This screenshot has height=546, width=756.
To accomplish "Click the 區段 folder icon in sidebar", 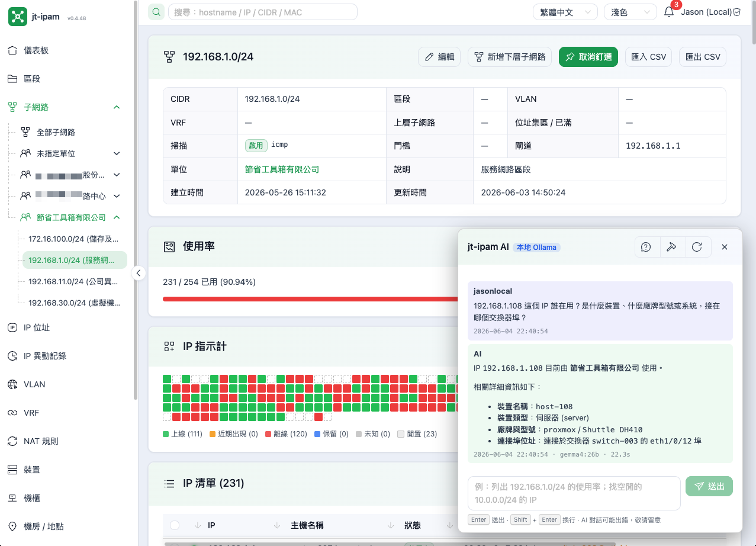I will point(12,79).
